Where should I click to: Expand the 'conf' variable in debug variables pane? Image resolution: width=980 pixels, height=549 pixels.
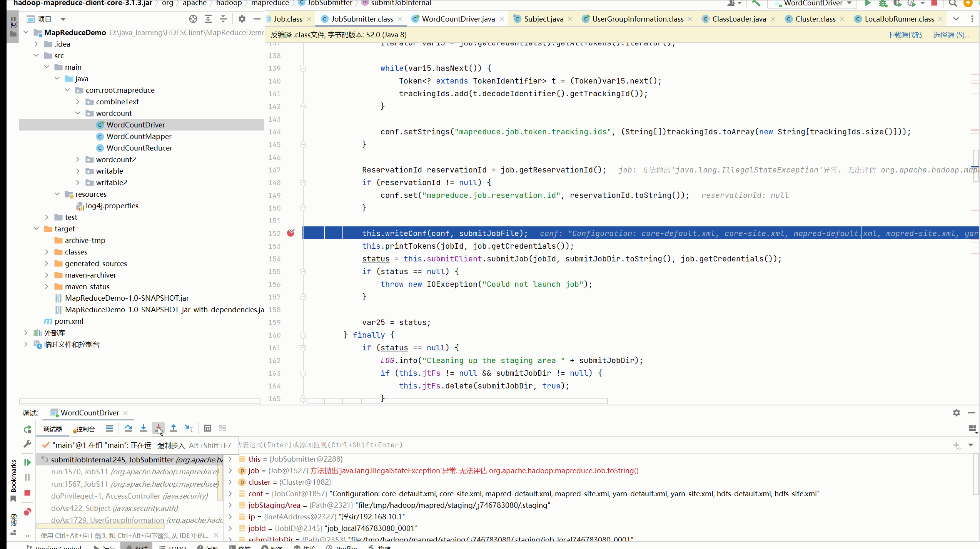230,493
